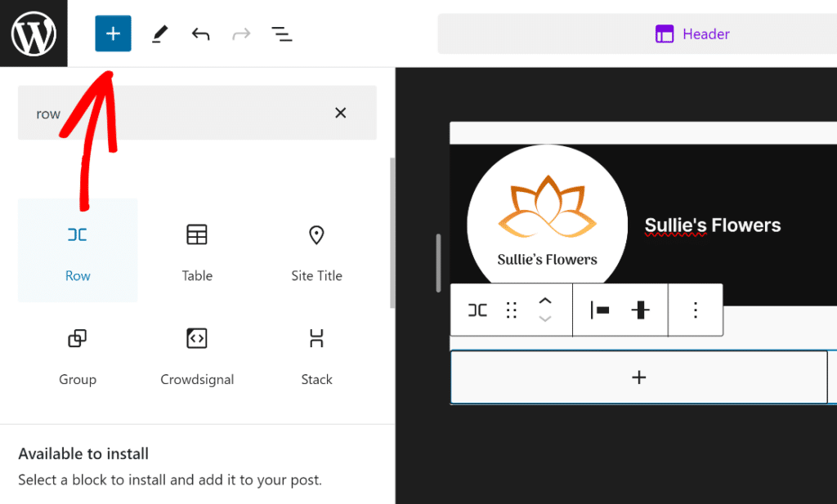Add the Site Title block
The image size is (837, 504).
click(x=316, y=249)
